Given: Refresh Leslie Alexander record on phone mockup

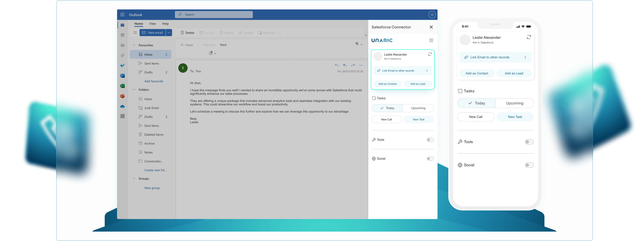Looking at the screenshot, I should click(x=529, y=37).
